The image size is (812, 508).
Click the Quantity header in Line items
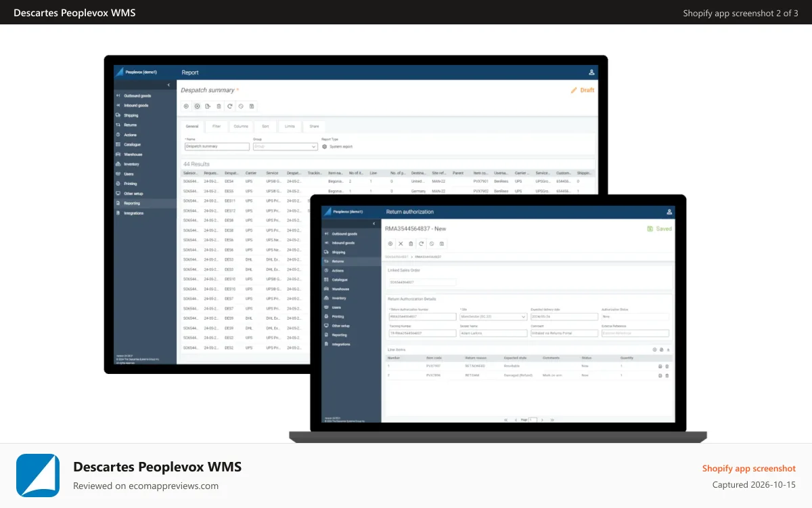click(x=627, y=358)
